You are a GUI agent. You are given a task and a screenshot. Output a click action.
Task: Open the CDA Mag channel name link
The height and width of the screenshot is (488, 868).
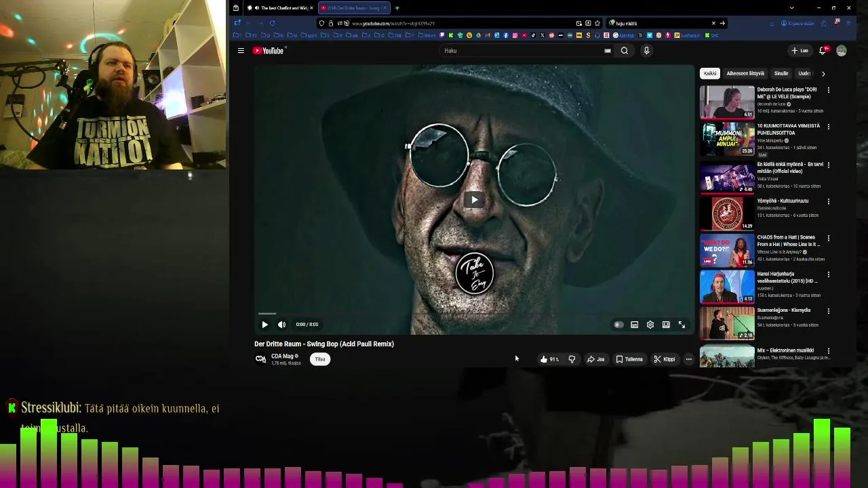click(x=282, y=356)
